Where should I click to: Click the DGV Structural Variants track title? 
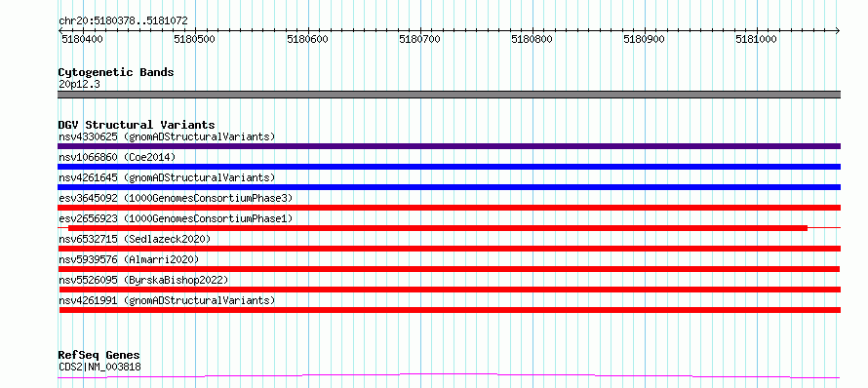[x=137, y=125]
